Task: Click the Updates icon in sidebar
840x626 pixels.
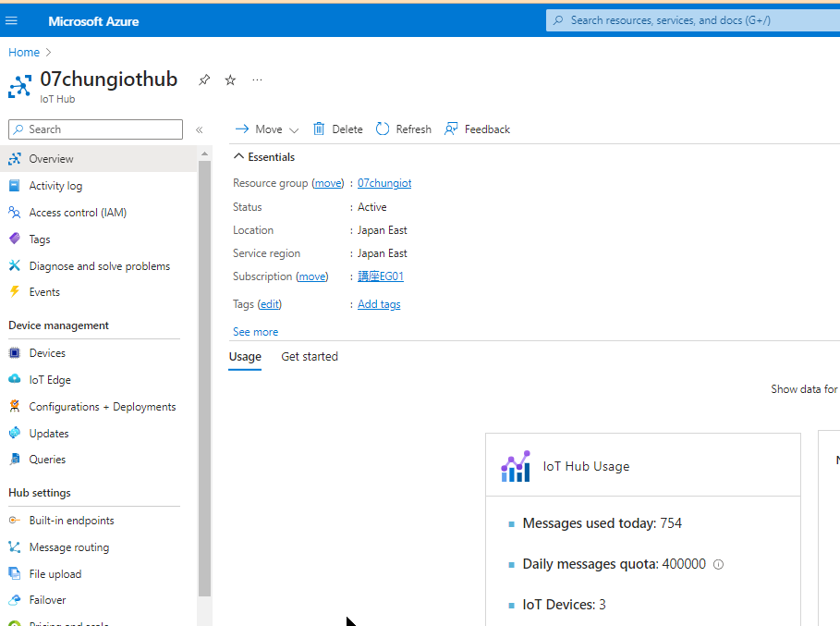Action: tap(15, 433)
